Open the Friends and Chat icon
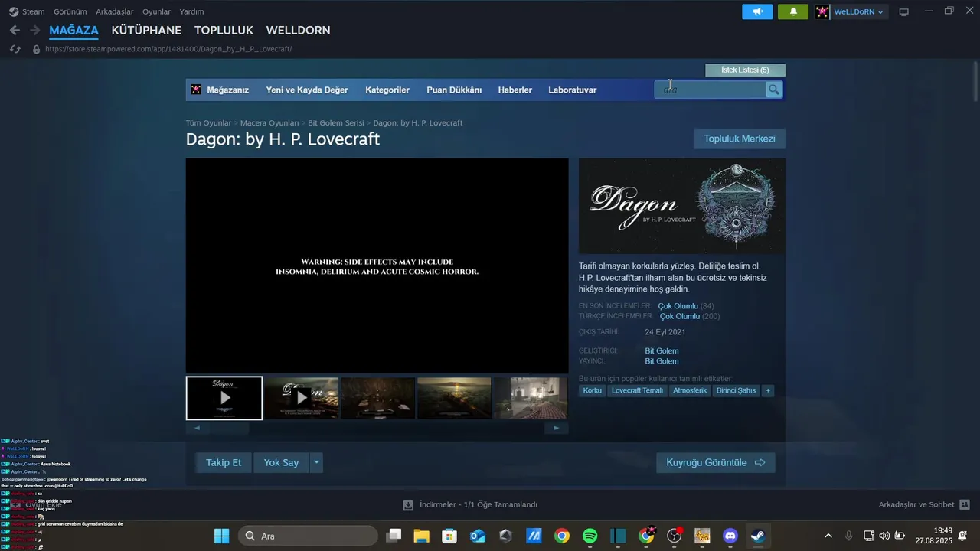 pyautogui.click(x=965, y=505)
